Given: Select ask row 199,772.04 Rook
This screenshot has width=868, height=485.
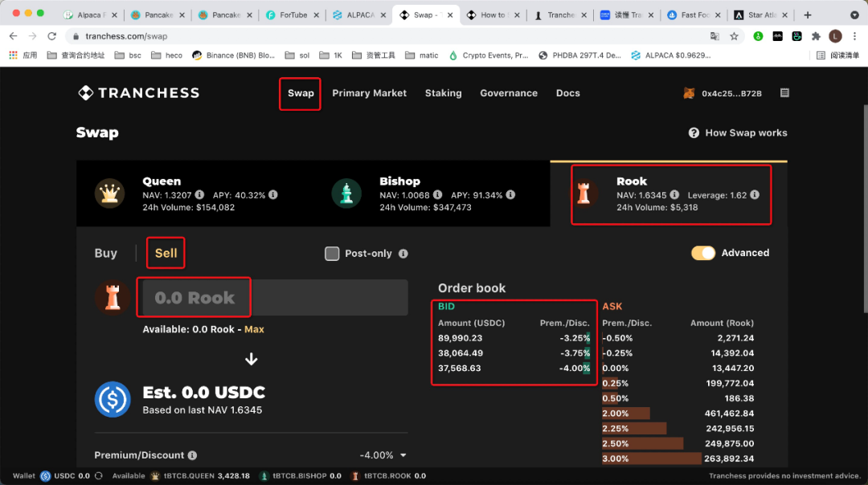Looking at the screenshot, I should tap(678, 383).
